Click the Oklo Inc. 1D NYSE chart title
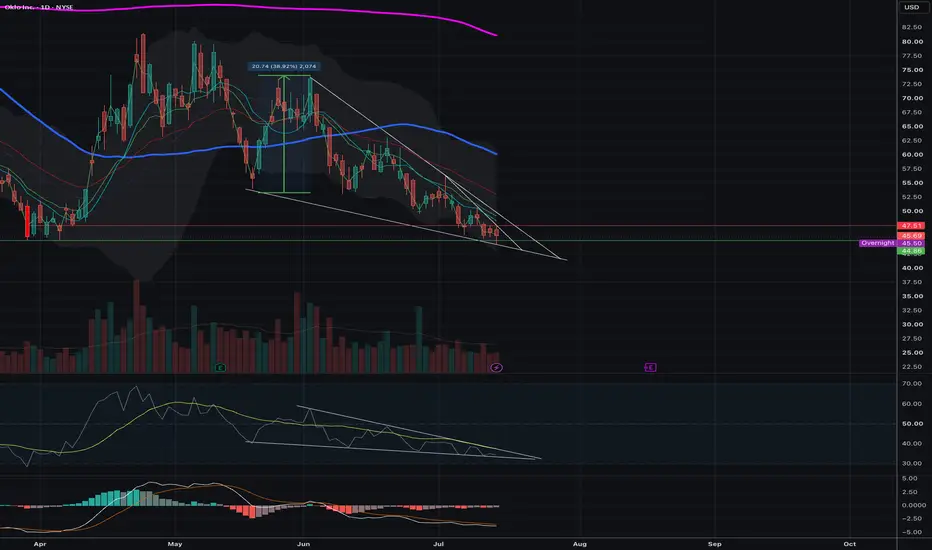The width and height of the screenshot is (932, 550). click(x=39, y=7)
